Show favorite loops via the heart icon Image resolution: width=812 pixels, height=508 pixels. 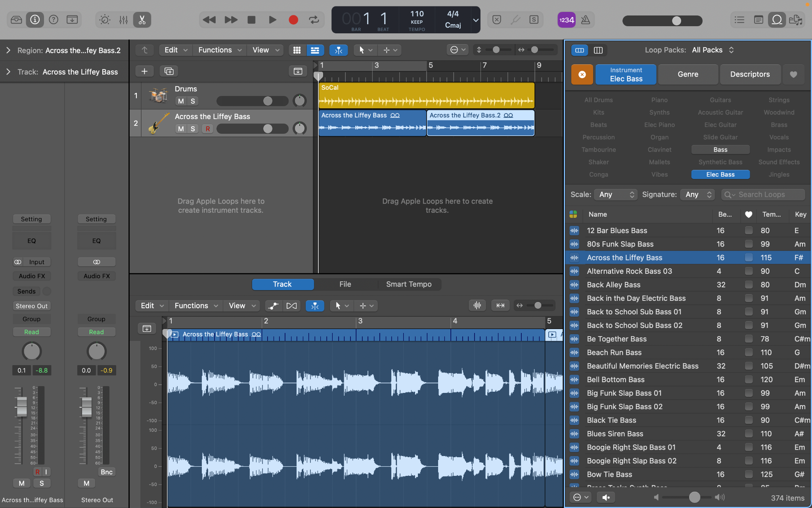click(793, 74)
